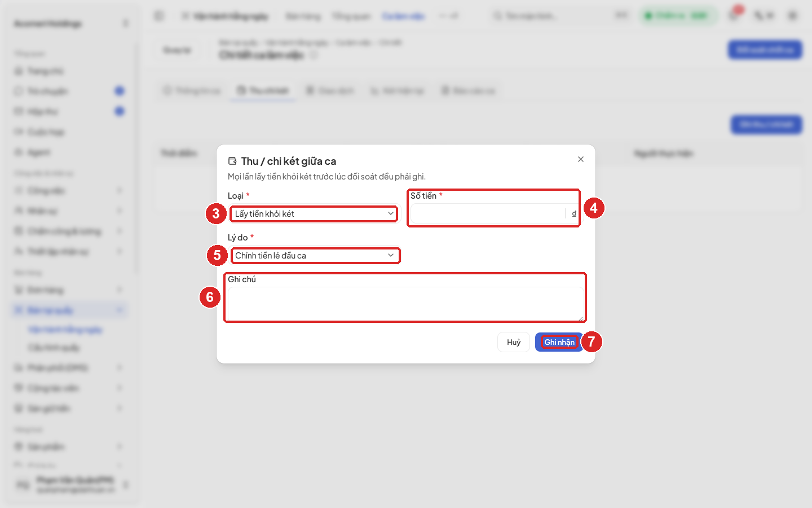Click the blue Ghi nhận button

tap(559, 342)
